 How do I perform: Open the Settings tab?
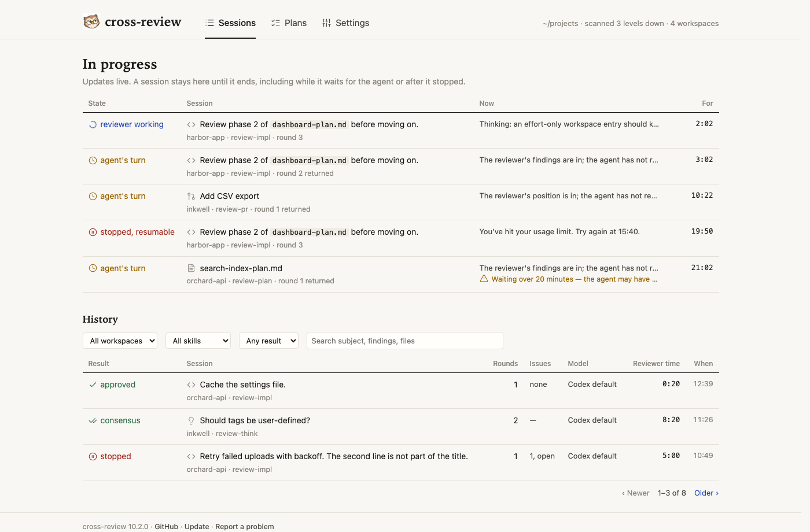[346, 23]
